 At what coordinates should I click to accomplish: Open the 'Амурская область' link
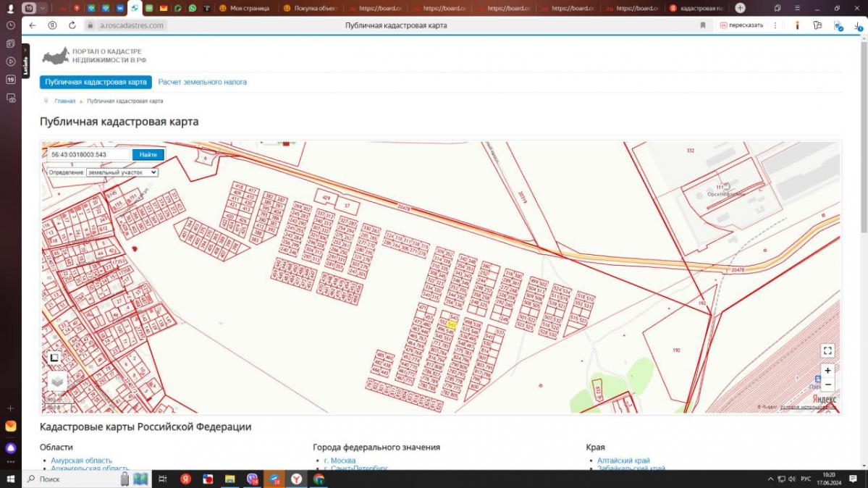81,460
